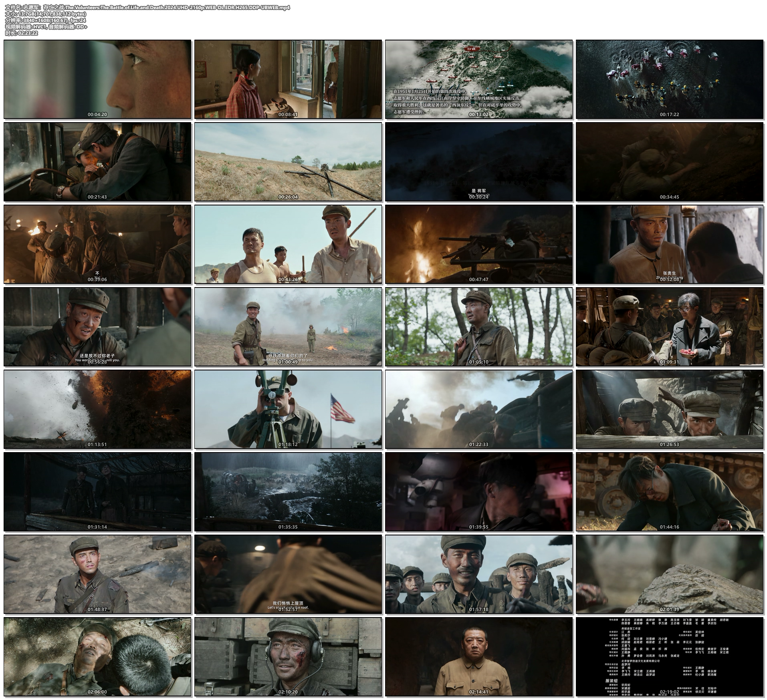
Task: Select the file size line '13.7GB'
Action: (x=45, y=14)
